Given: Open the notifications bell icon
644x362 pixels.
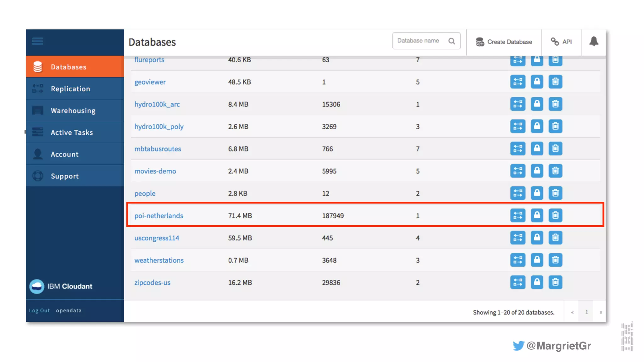Looking at the screenshot, I should tap(593, 41).
